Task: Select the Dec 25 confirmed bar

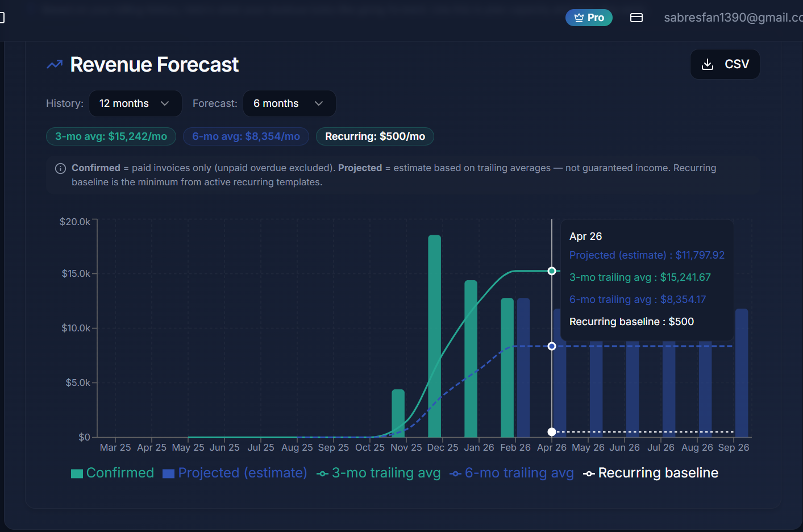Action: tap(435, 336)
